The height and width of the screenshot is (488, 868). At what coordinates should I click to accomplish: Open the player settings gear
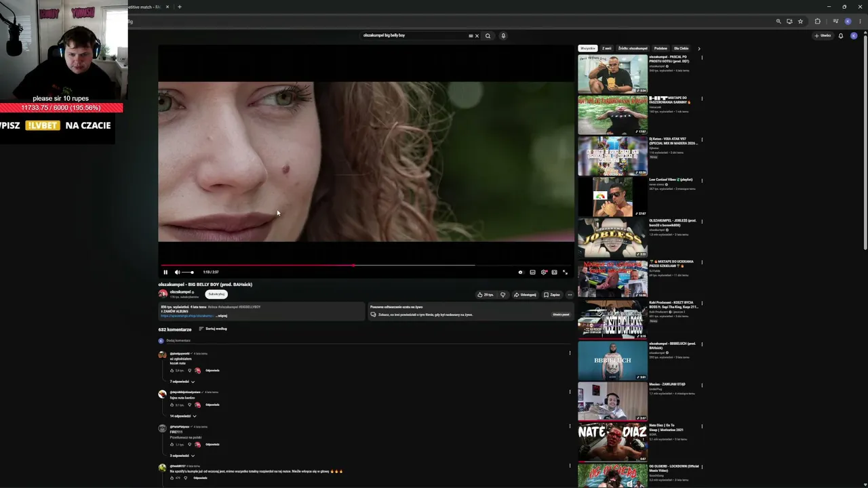pos(543,272)
